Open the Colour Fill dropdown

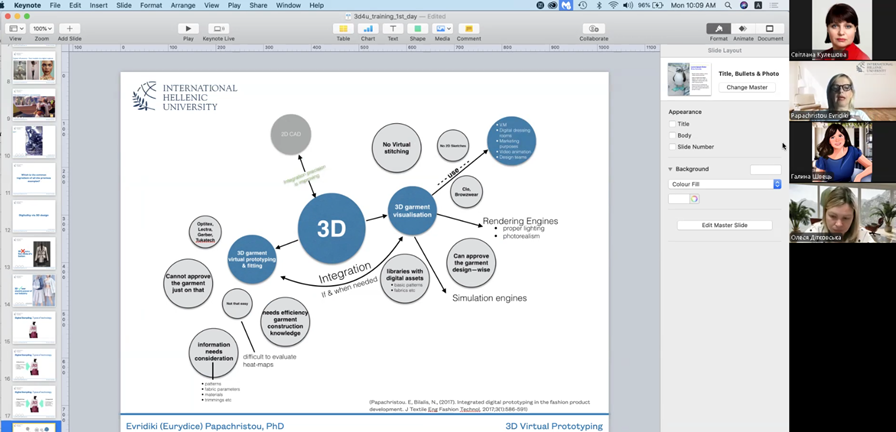click(x=725, y=184)
